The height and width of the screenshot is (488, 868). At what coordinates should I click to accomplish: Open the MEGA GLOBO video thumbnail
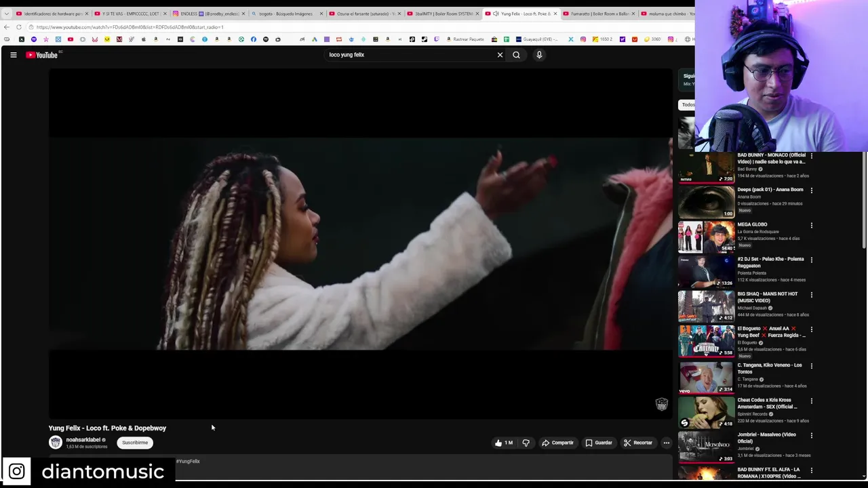[706, 237]
